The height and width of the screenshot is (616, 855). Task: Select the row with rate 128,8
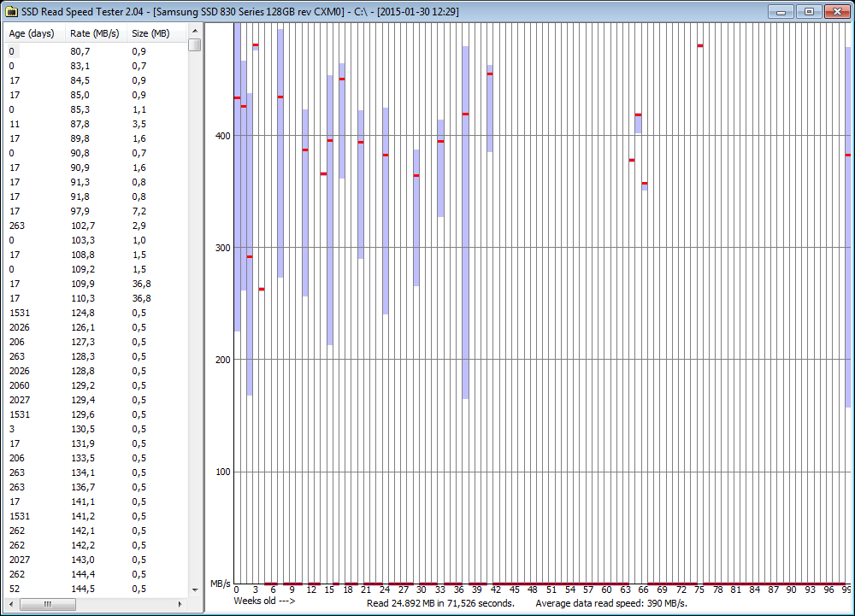(x=96, y=371)
